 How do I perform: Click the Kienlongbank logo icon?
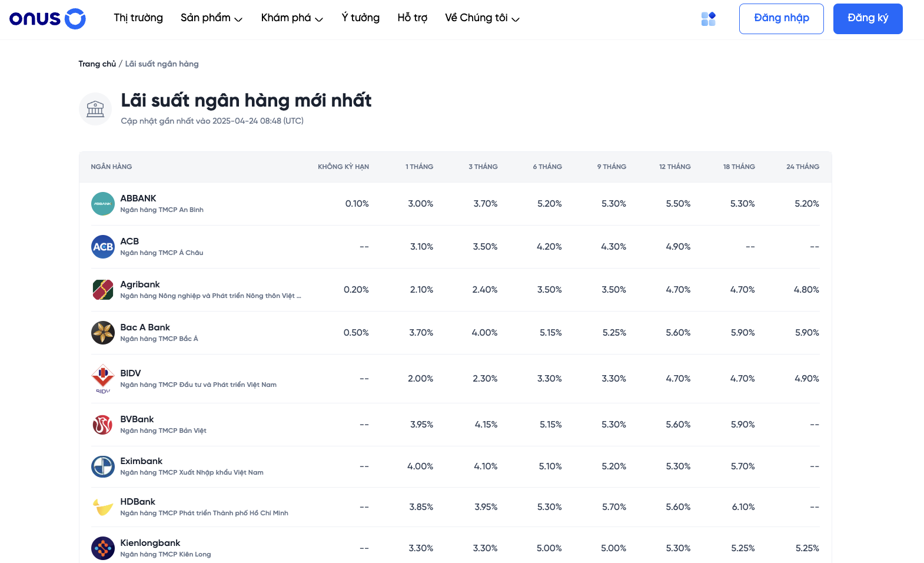coord(103,548)
